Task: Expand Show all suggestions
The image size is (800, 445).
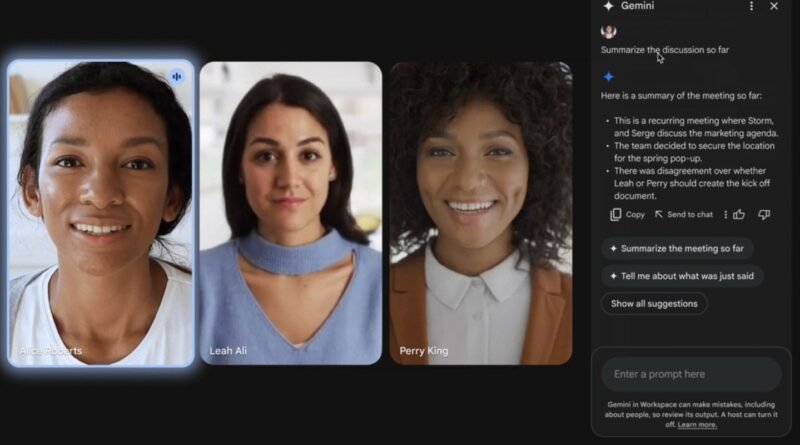Action: 654,304
